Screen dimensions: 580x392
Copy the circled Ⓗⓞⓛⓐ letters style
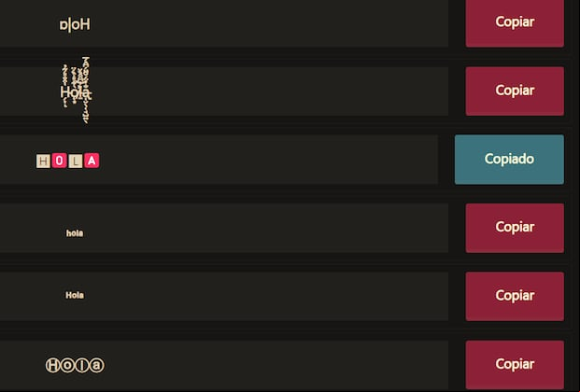pos(515,365)
